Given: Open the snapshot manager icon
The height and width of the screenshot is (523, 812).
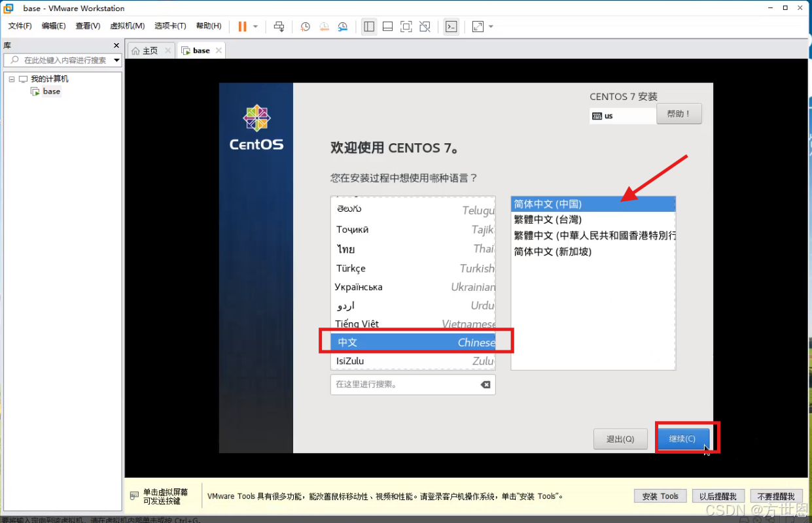Looking at the screenshot, I should coord(343,27).
